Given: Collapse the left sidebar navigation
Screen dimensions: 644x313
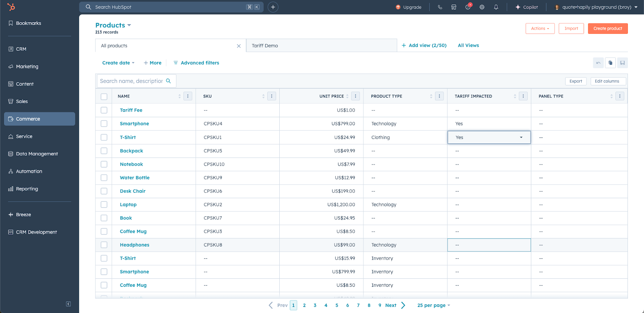Looking at the screenshot, I should click(68, 304).
